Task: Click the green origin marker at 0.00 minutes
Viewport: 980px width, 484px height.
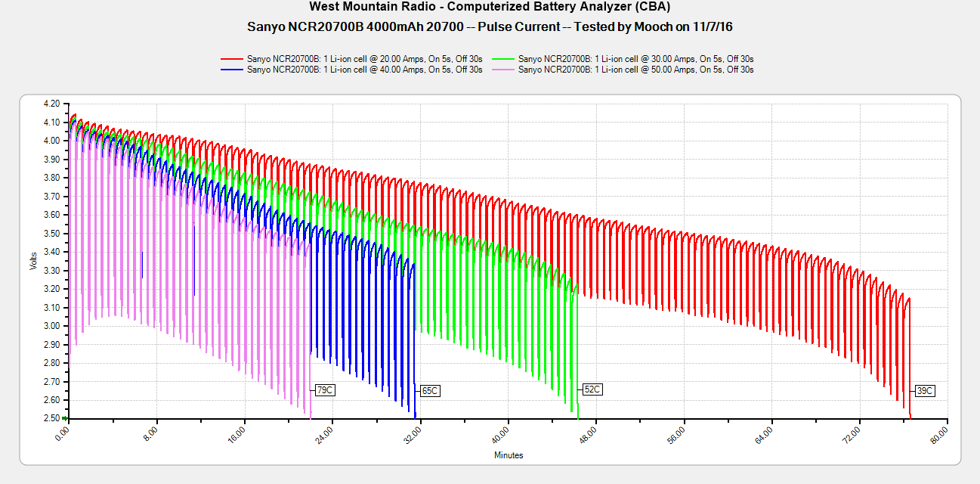Action: [x=65, y=418]
